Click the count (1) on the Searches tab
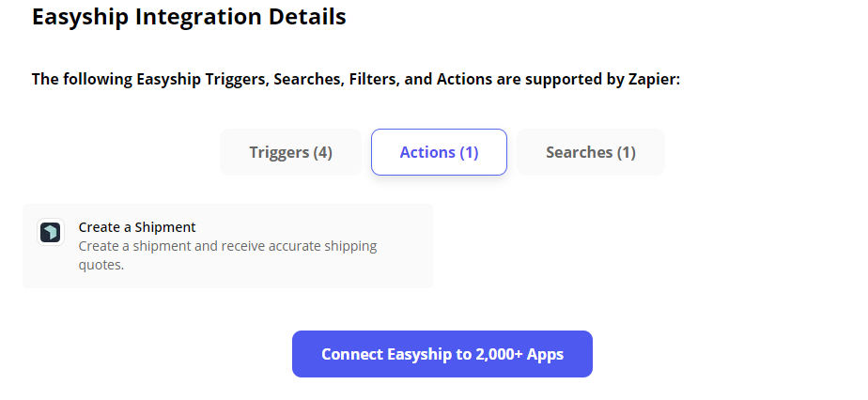868x400 pixels. (626, 152)
